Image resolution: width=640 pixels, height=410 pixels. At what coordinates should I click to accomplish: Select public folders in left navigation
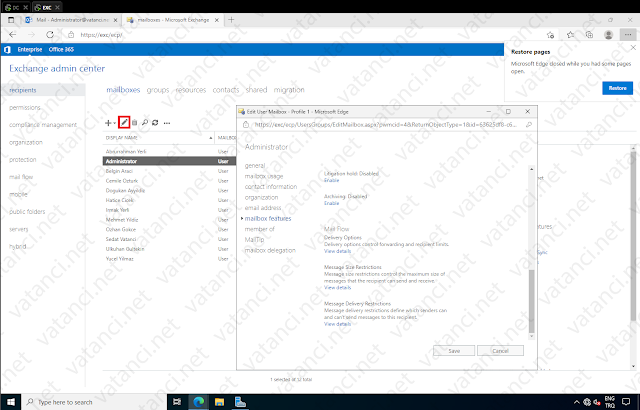point(27,212)
